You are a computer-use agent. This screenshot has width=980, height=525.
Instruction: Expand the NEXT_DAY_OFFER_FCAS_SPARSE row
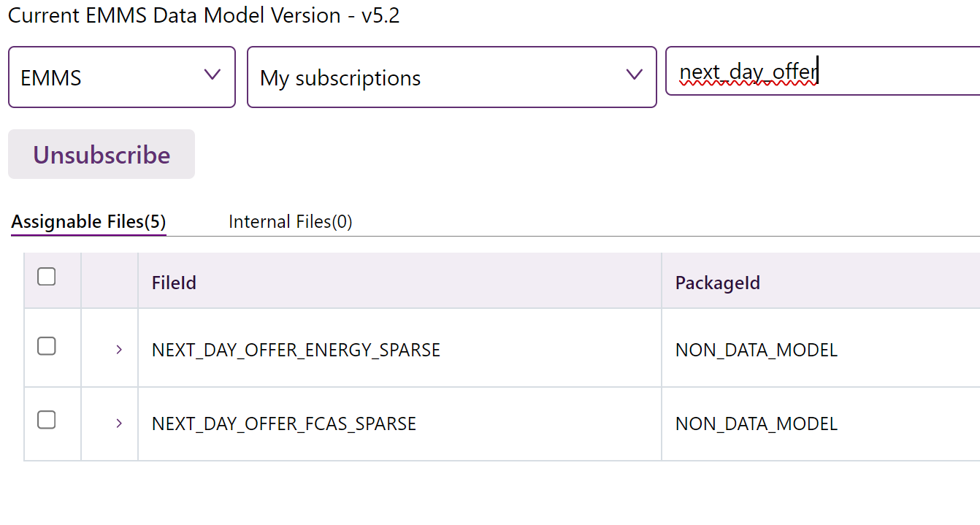click(x=119, y=424)
